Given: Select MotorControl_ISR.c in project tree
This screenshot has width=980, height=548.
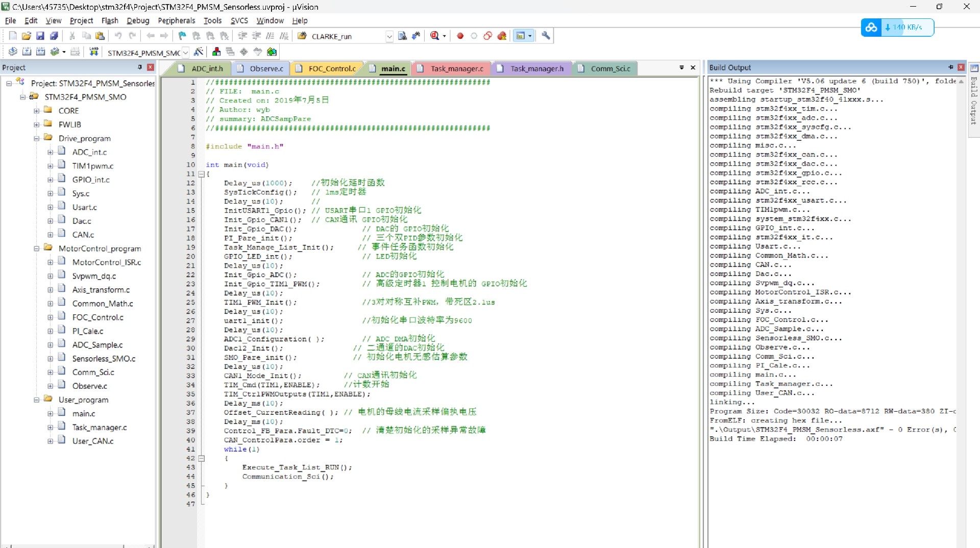Looking at the screenshot, I should [x=107, y=262].
